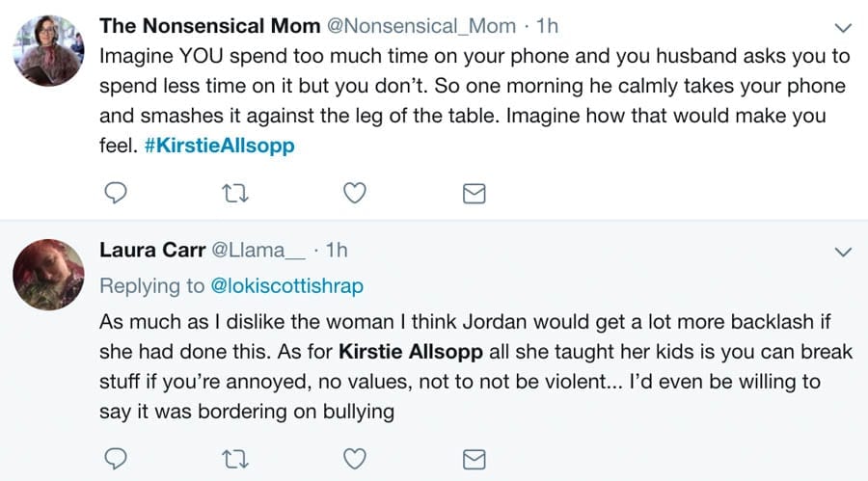The image size is (868, 481).
Task: Send Laura Carr's tweet via direct message
Action: pyautogui.click(x=474, y=457)
